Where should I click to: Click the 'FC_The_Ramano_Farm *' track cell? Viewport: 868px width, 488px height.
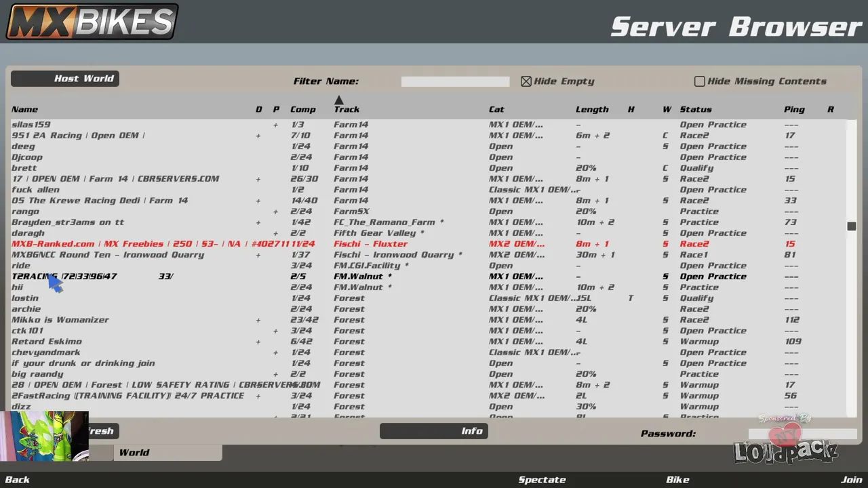(389, 222)
